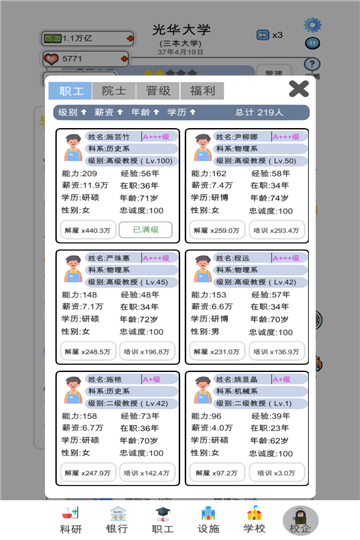Viewport: 360px width, 540px height.
Task: Switch to the 晋级 tab
Action: tap(158, 91)
